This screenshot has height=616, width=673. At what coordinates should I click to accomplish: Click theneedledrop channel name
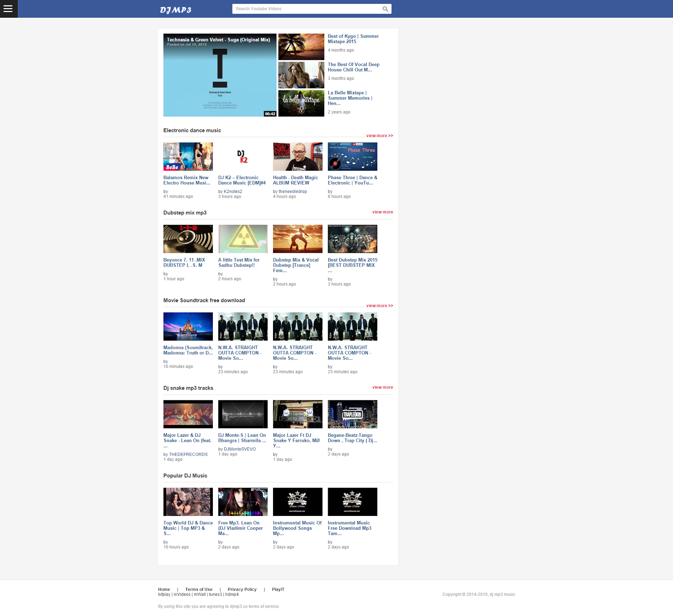click(293, 191)
